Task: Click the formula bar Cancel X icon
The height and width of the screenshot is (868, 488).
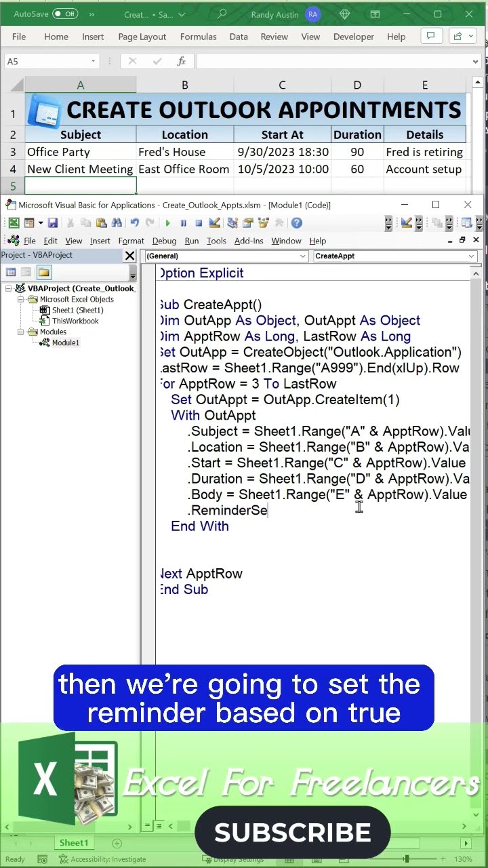Action: pyautogui.click(x=132, y=61)
